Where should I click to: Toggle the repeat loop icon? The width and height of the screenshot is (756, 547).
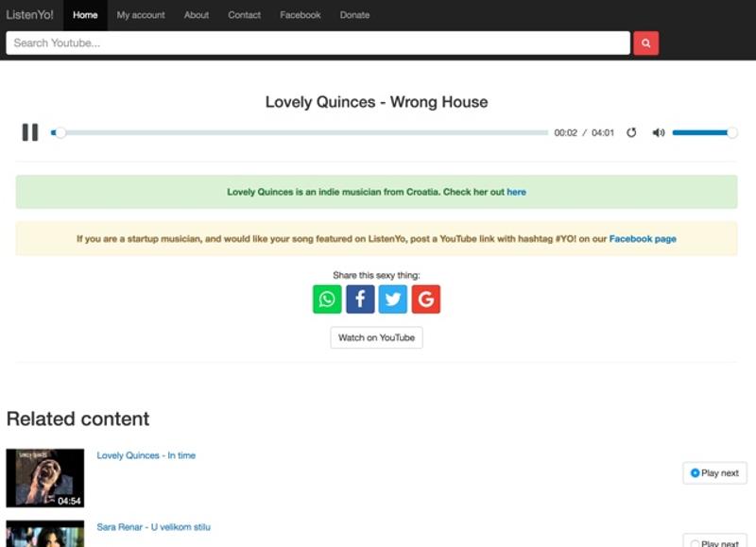pos(631,133)
